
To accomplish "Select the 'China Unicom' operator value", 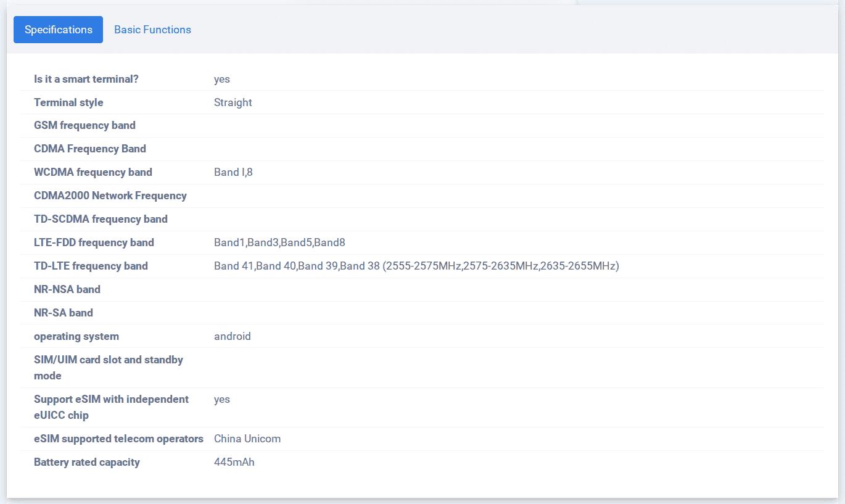I will coord(247,439).
